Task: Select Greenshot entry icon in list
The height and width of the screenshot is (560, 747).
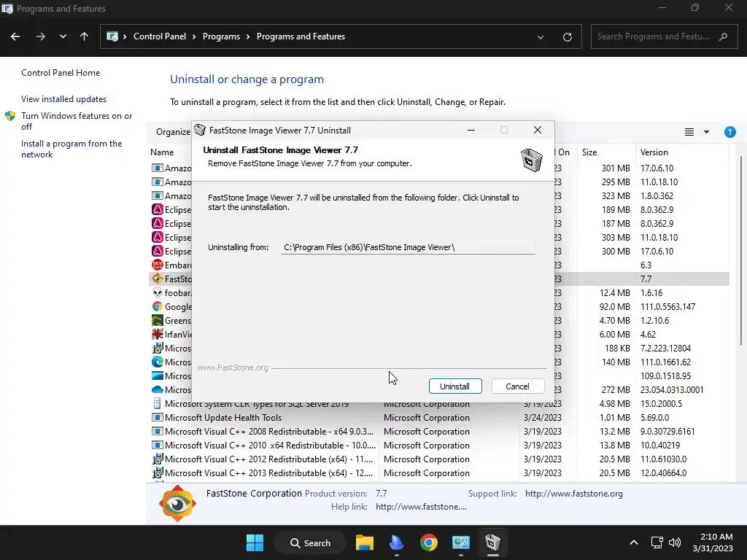Action: tap(158, 321)
